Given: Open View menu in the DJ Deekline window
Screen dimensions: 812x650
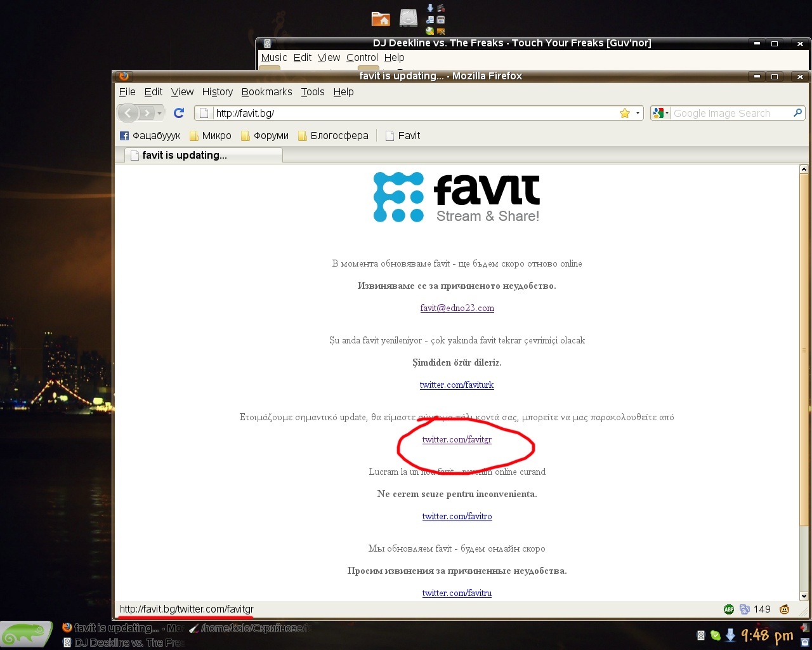Looking at the screenshot, I should [x=329, y=57].
